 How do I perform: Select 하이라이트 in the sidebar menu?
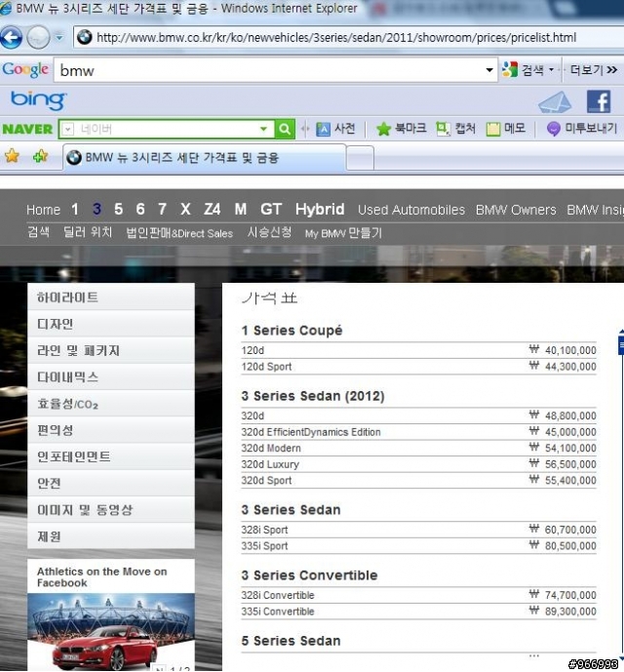coord(111,296)
